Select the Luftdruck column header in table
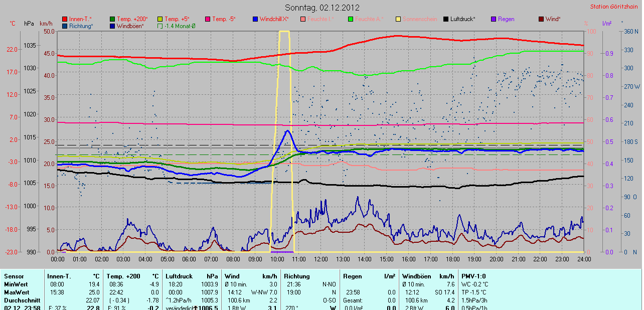The image size is (644, 310). coord(180,276)
